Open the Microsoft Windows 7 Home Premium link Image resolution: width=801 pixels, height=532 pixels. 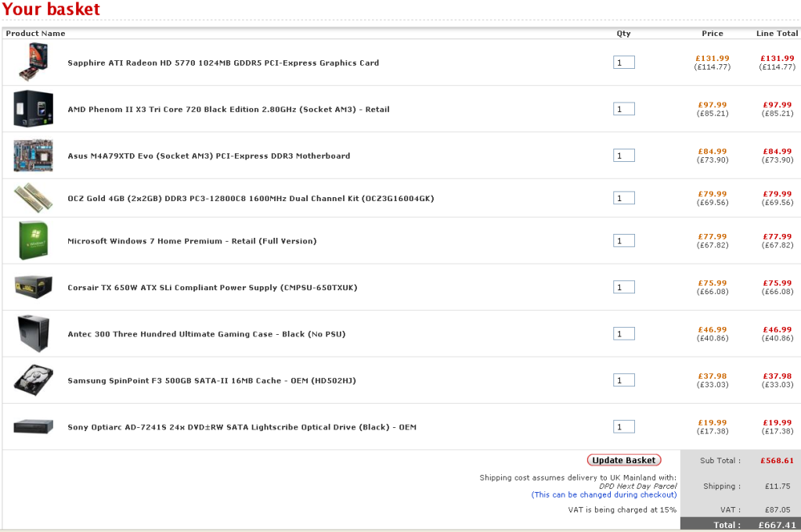[x=192, y=241]
